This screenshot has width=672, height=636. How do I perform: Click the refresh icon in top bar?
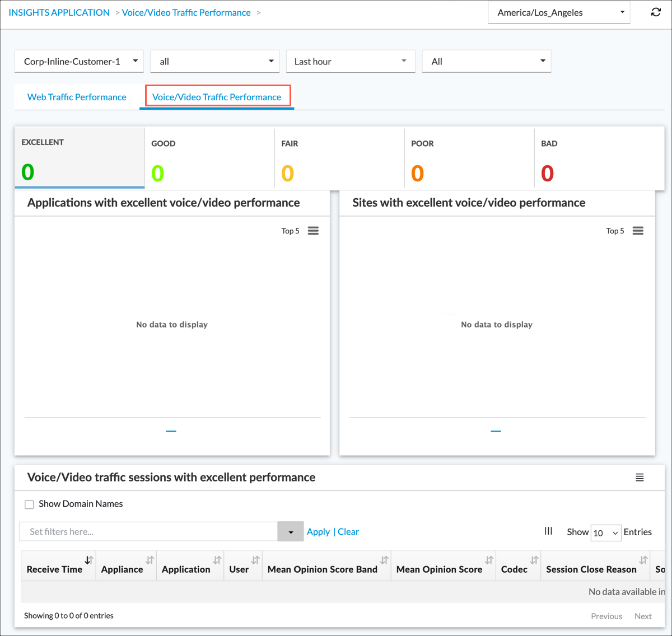[x=656, y=12]
